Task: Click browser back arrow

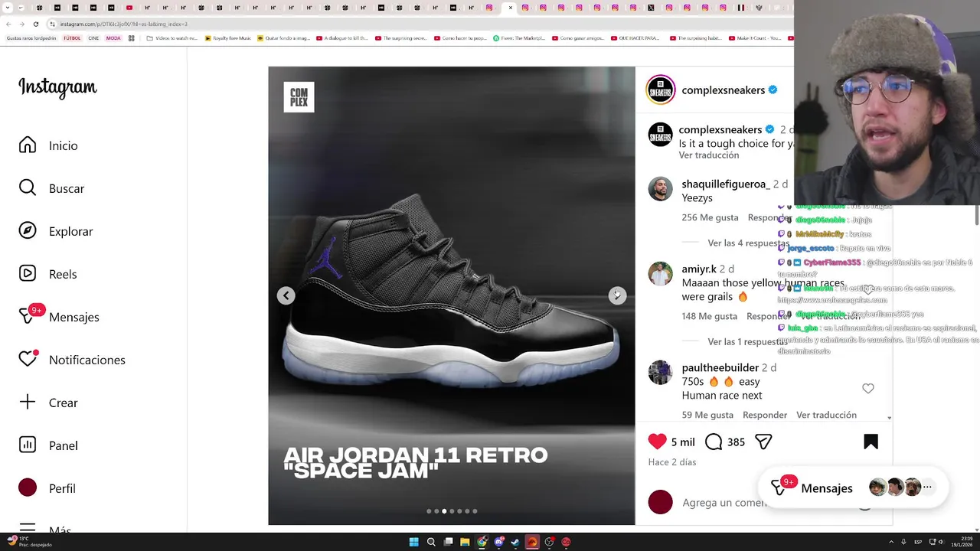Action: [8, 24]
